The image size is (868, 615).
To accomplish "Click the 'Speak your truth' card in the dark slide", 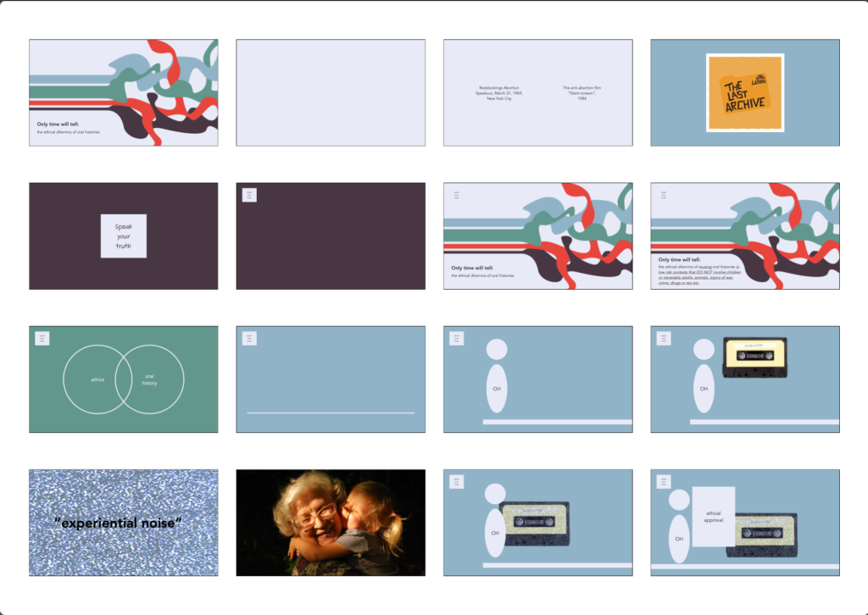I will (124, 236).
